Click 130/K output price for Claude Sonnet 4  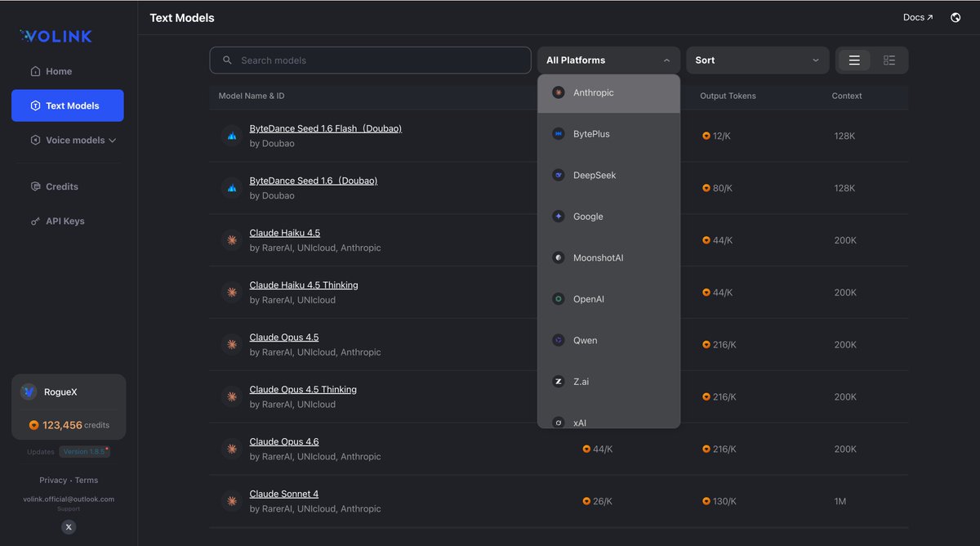[x=719, y=501]
